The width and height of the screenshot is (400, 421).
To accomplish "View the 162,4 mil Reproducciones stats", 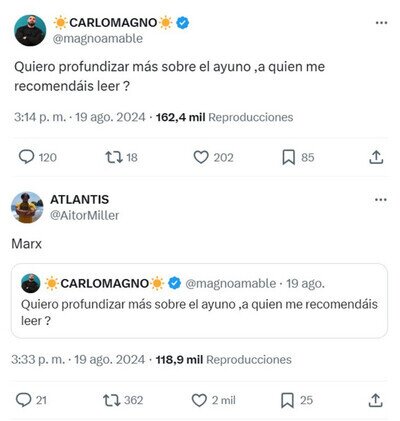I will tap(224, 117).
